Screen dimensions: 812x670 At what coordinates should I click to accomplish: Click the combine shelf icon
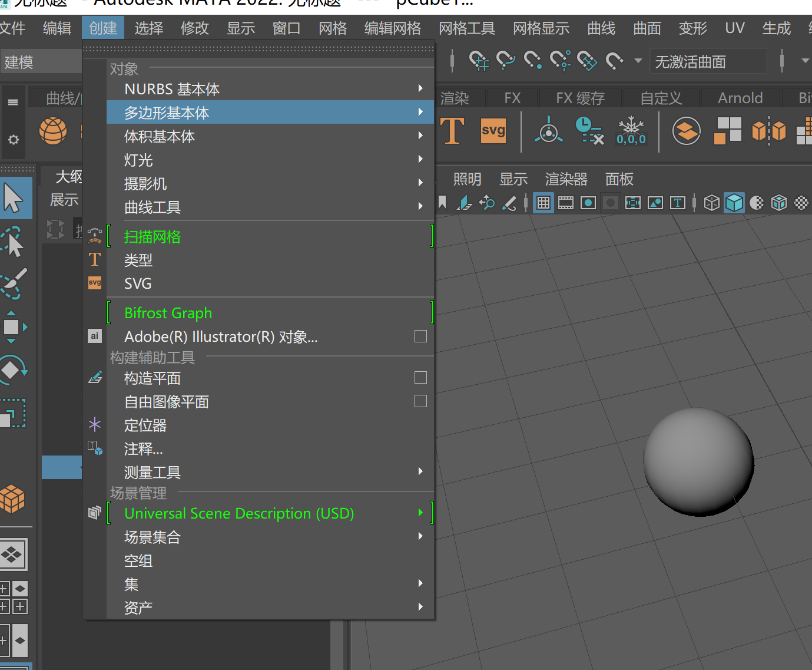click(687, 130)
